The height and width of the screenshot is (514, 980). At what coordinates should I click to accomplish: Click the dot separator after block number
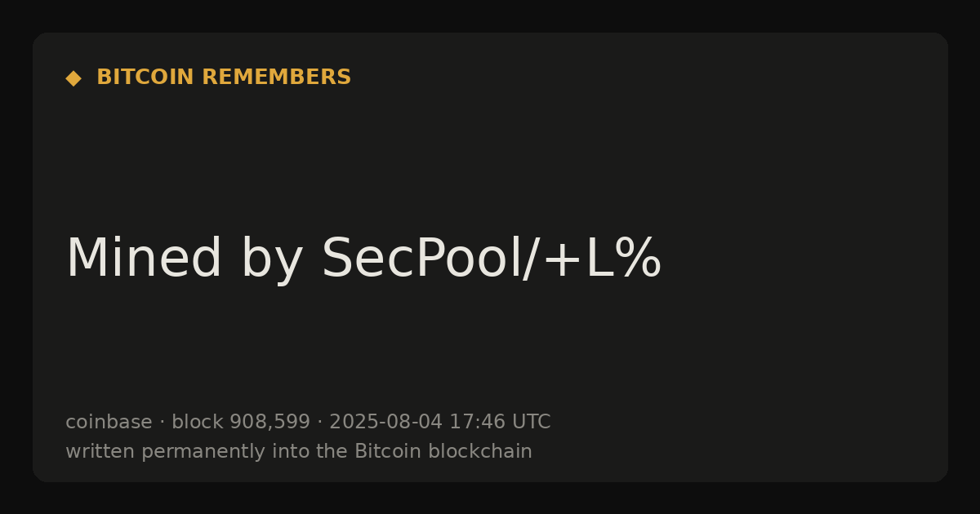point(320,423)
